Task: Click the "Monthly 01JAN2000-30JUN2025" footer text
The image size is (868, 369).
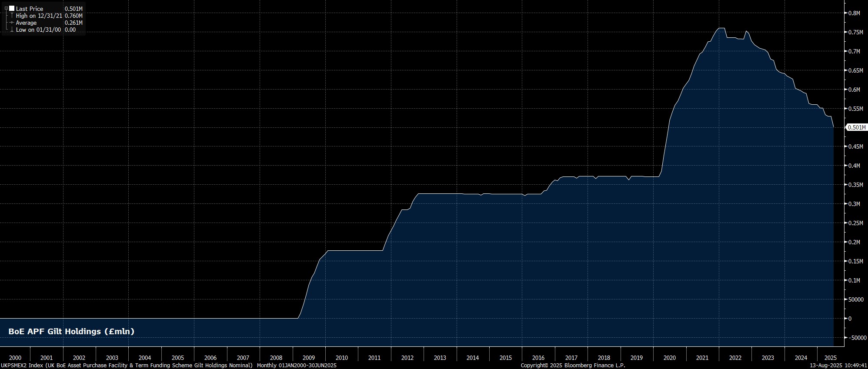Action: click(297, 366)
